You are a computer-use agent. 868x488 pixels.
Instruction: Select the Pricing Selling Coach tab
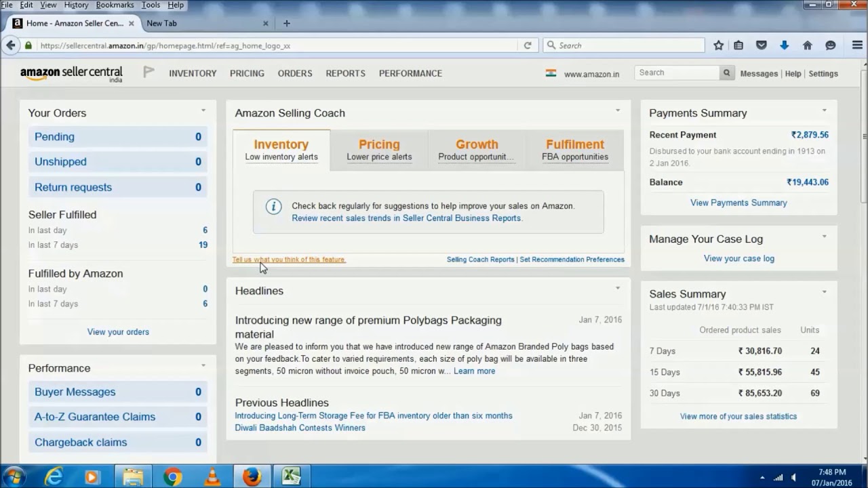[379, 150]
